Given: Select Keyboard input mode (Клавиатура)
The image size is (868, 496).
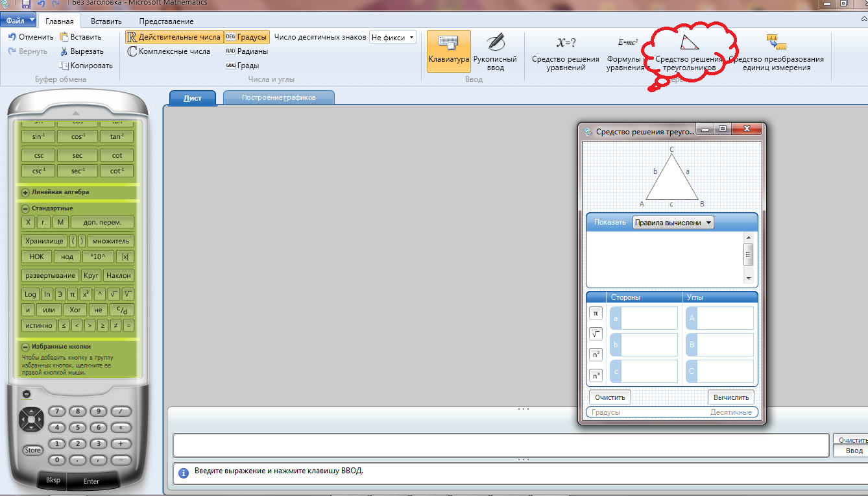Looking at the screenshot, I should (x=449, y=52).
